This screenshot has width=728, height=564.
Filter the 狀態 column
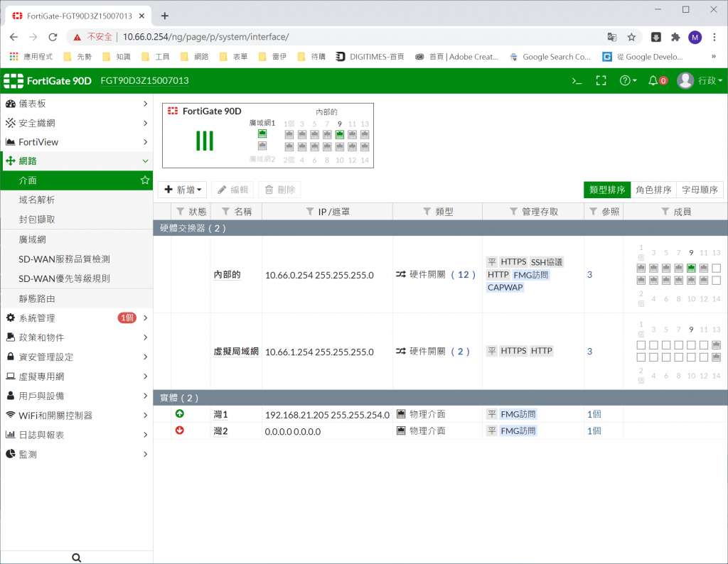click(x=181, y=212)
